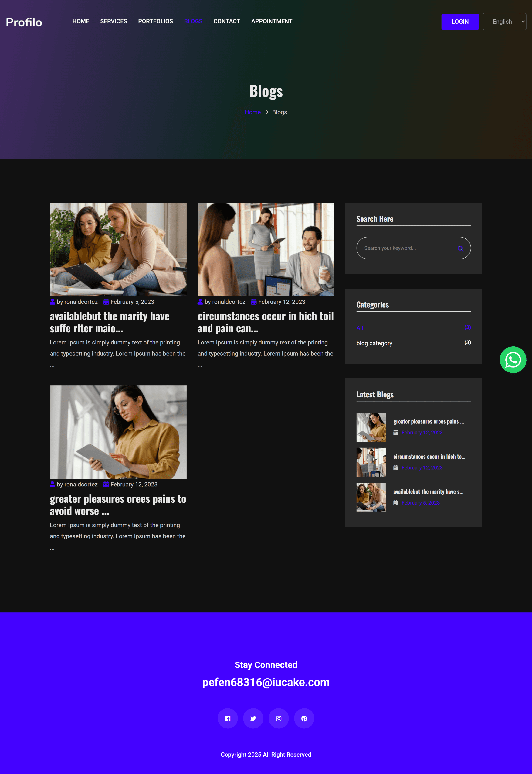Viewport: 532px width, 774px height.
Task: Select the All category filter
Action: click(359, 328)
